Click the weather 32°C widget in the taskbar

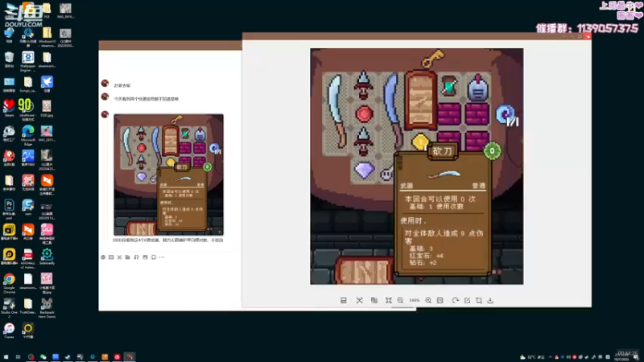pos(532,357)
